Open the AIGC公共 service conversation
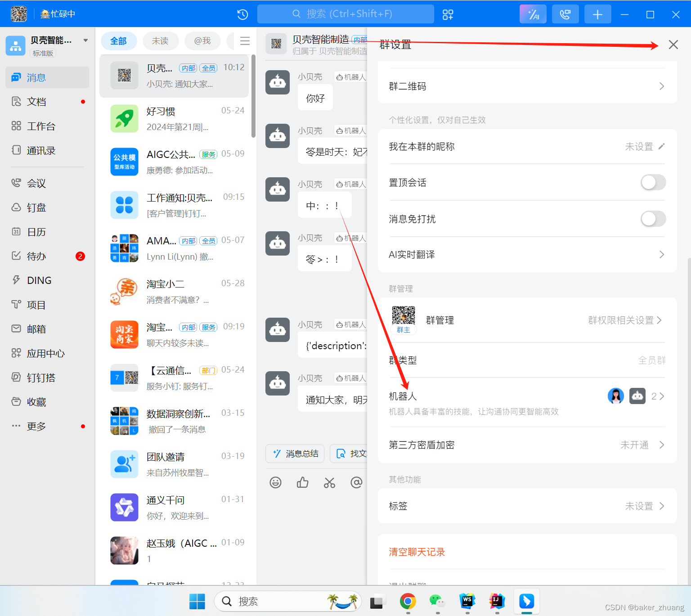691x616 pixels. [174, 162]
